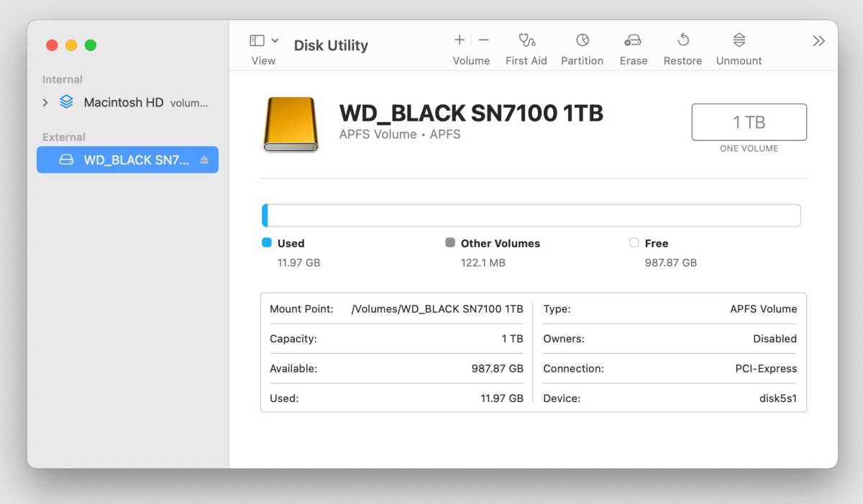Click the 987.87 GB free value under legend
Screen dimensions: 863x504
(x=671, y=263)
